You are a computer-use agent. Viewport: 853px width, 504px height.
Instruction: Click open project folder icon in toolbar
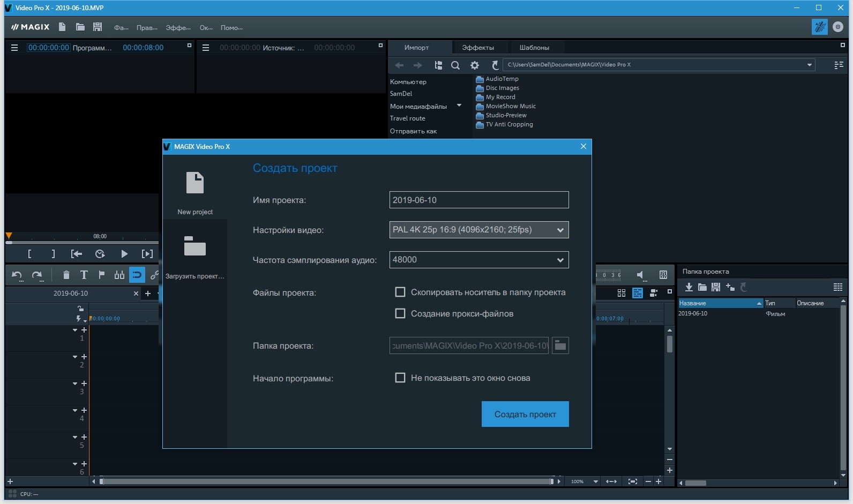click(x=80, y=27)
